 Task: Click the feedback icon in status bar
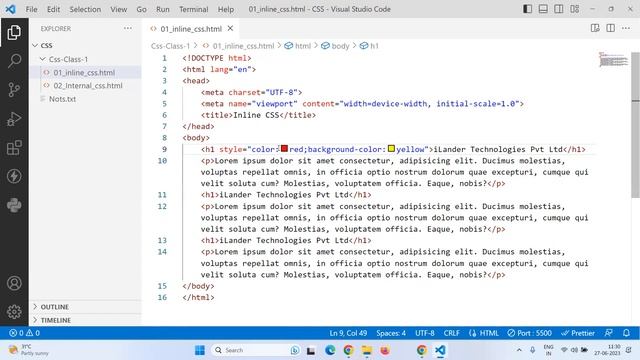point(608,333)
